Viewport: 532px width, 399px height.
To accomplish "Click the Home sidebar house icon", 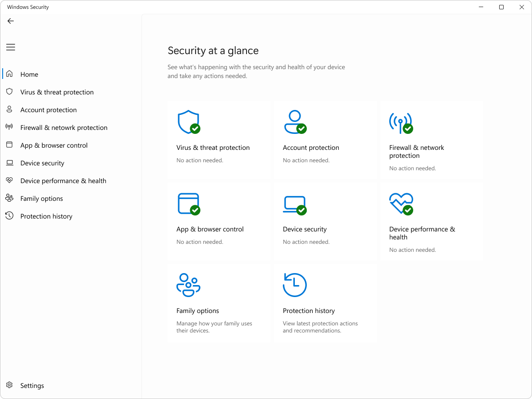I will 9,74.
